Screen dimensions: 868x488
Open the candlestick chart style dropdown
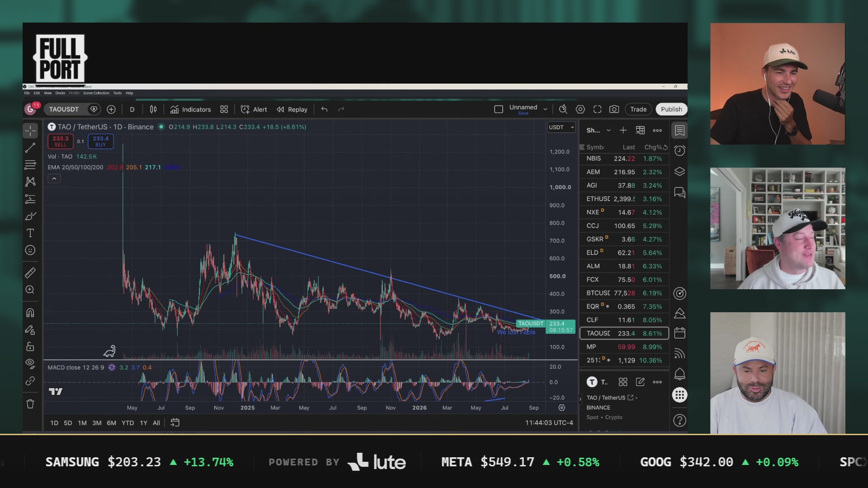pos(153,109)
